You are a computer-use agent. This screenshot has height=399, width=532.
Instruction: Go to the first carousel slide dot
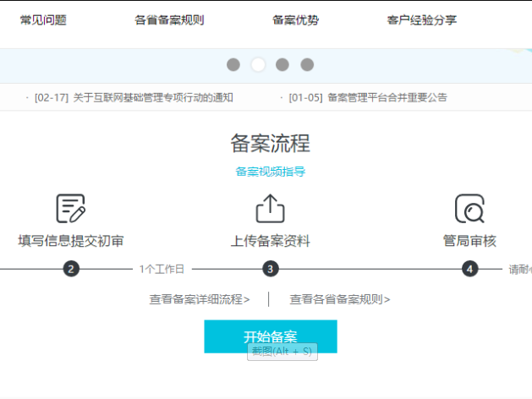[233, 64]
